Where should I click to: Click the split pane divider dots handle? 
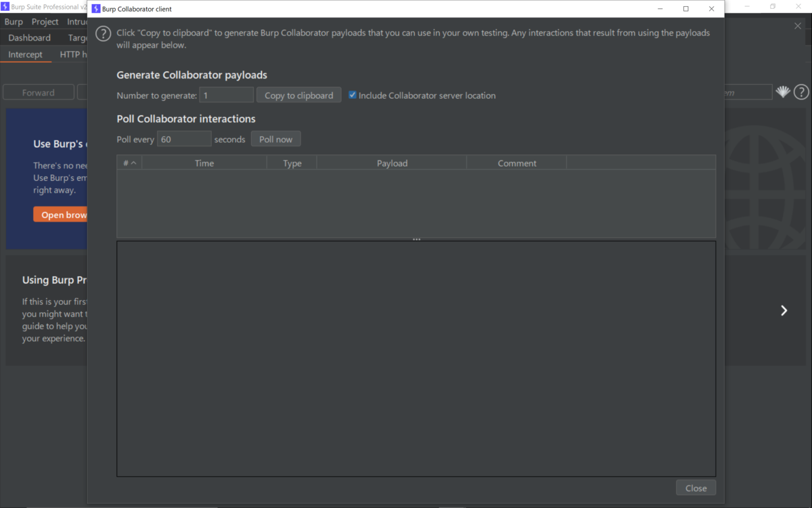[x=417, y=239]
